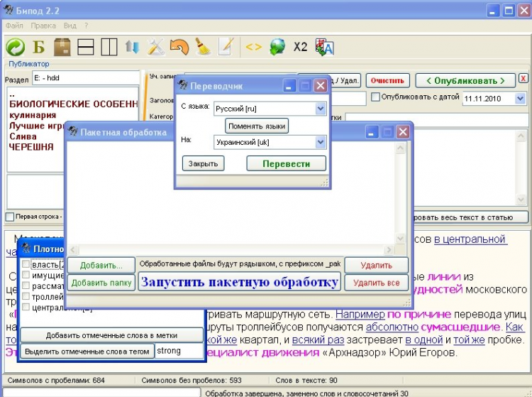
Task: Open the translator toolbar icon
Action: (x=324, y=47)
